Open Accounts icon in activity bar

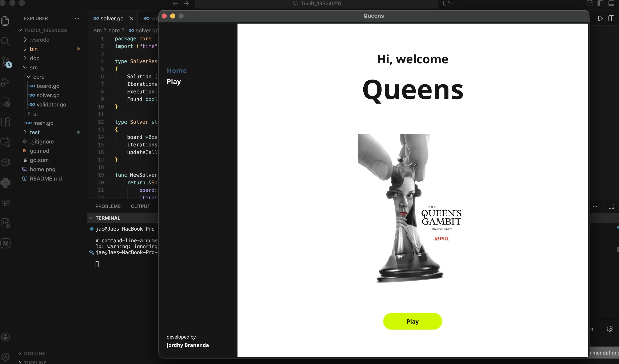[5, 337]
